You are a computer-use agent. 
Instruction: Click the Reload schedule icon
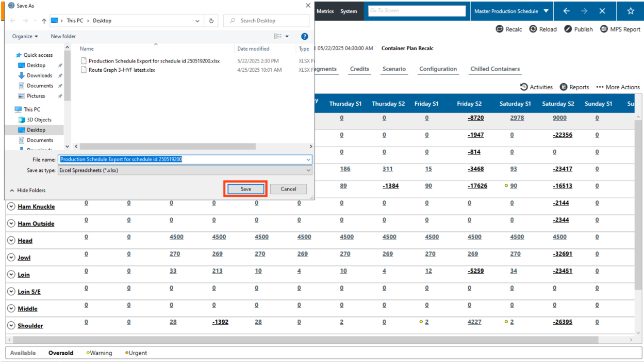[533, 29]
